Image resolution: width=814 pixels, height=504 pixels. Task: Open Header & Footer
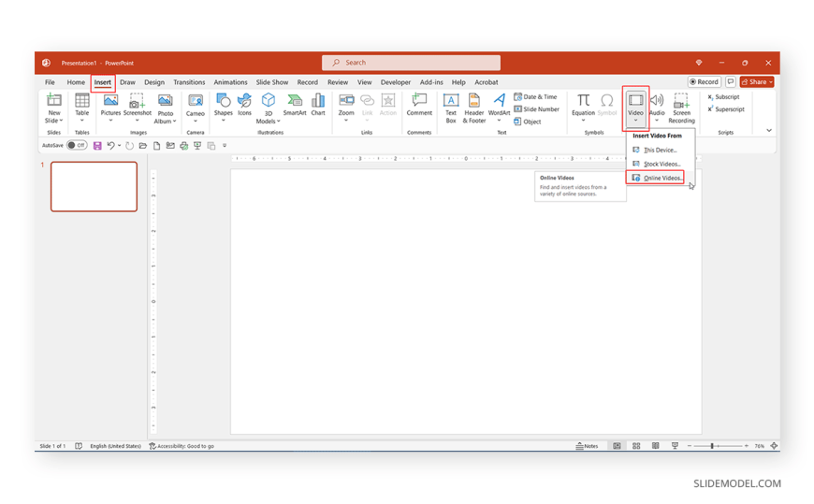click(474, 108)
